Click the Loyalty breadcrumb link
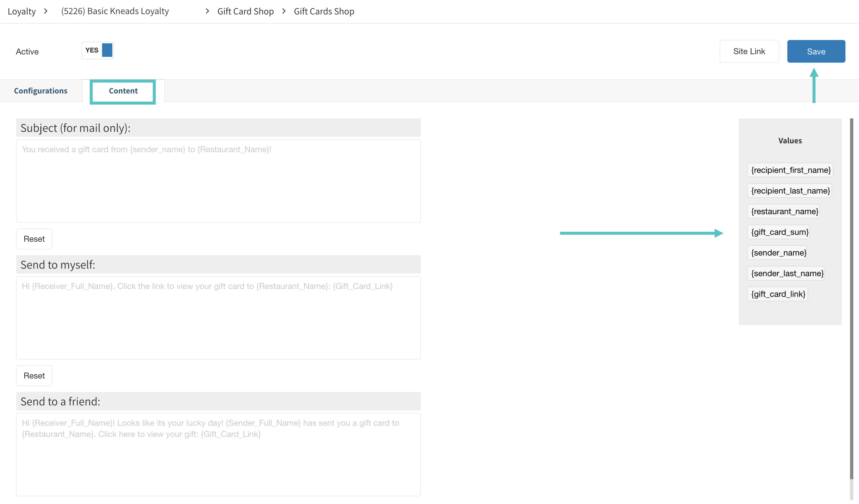859x504 pixels. pyautogui.click(x=21, y=11)
